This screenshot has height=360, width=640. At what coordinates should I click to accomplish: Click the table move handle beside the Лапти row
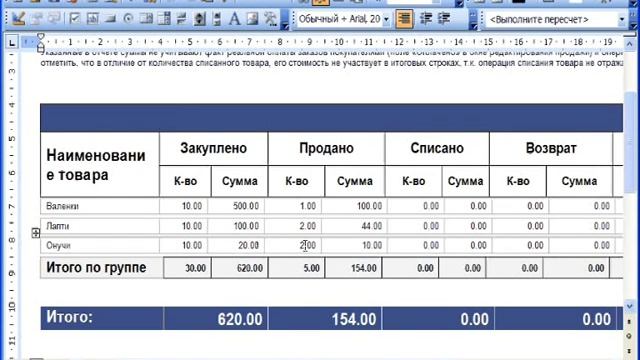click(36, 233)
